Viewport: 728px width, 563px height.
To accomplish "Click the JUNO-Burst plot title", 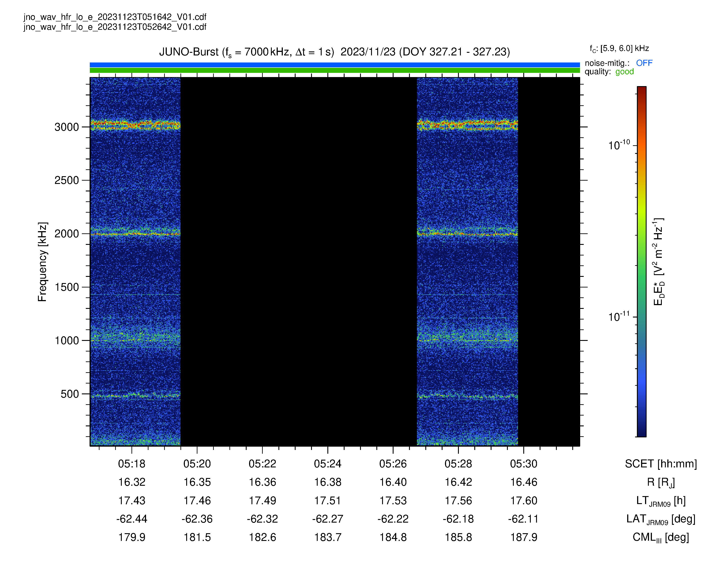I will pyautogui.click(x=335, y=52).
